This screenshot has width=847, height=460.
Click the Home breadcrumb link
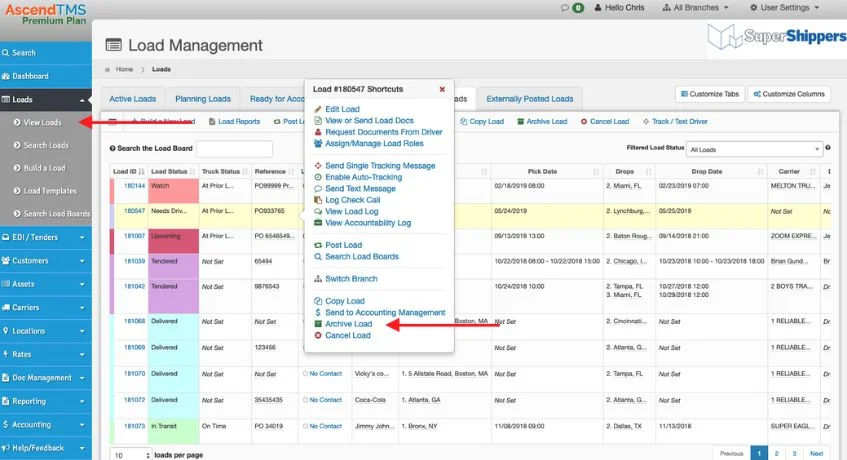pyautogui.click(x=124, y=69)
